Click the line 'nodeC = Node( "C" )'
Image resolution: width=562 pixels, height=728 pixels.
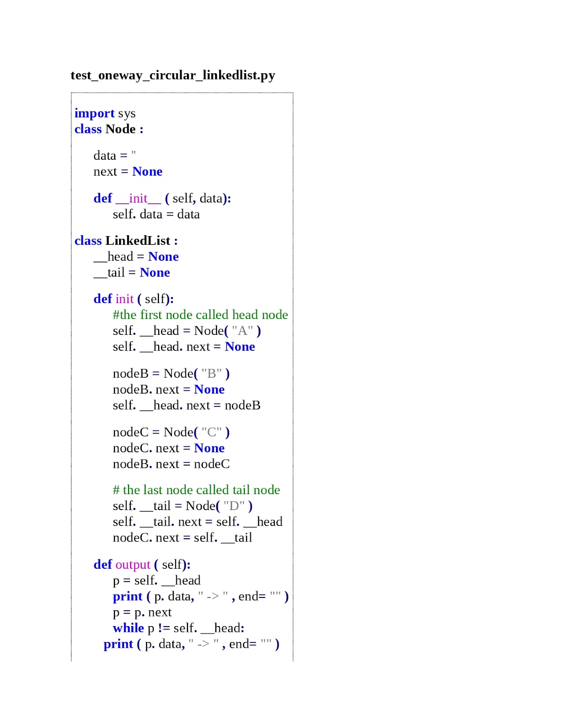171,432
